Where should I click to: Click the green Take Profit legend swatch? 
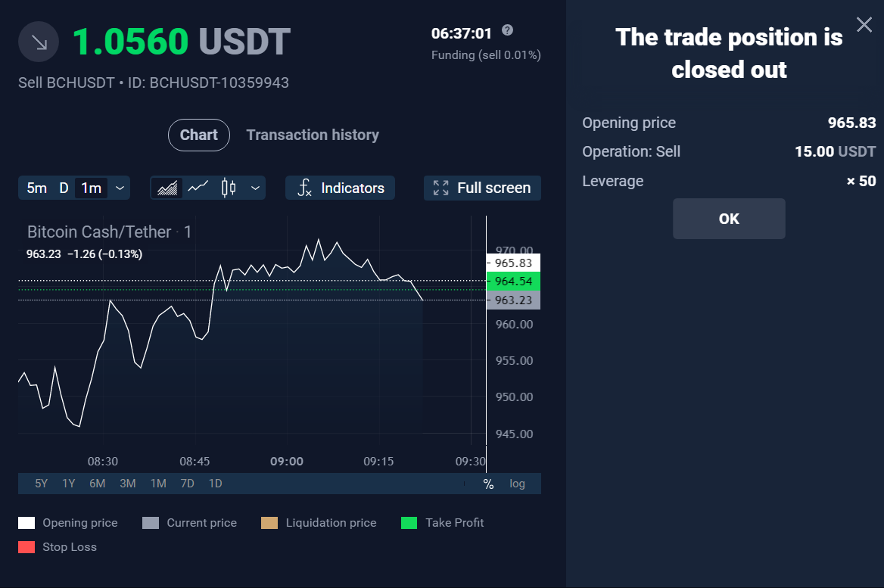(x=409, y=523)
